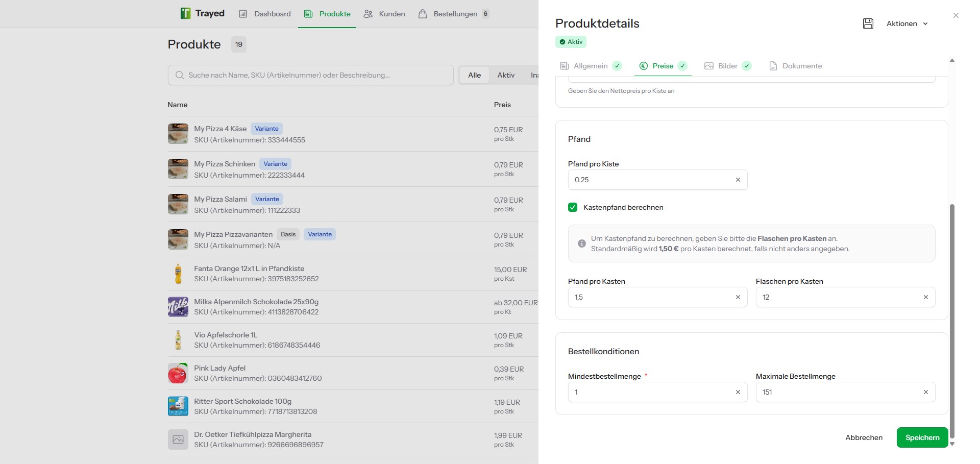Clear the Maximale Bestellmenge field using X icon

[926, 392]
